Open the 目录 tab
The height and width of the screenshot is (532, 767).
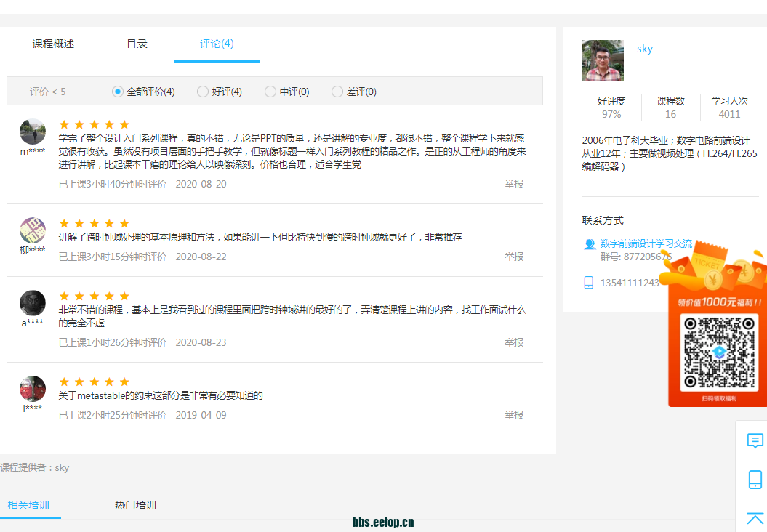[x=137, y=44]
